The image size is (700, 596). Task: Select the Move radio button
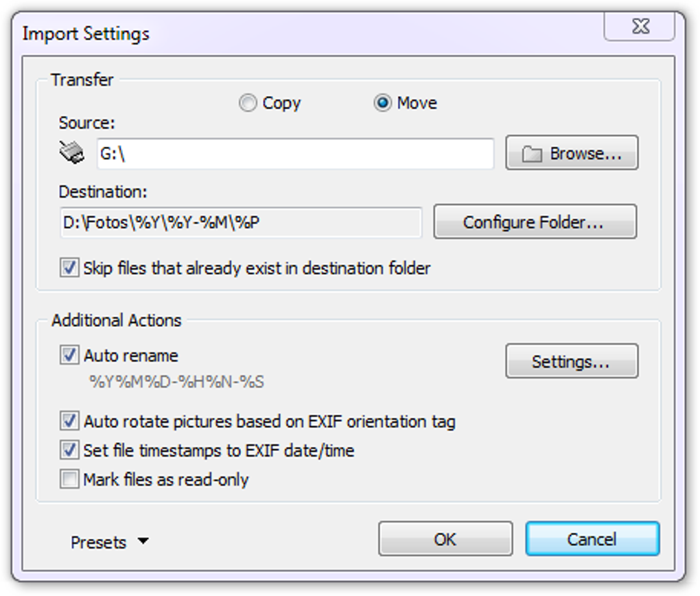(382, 103)
